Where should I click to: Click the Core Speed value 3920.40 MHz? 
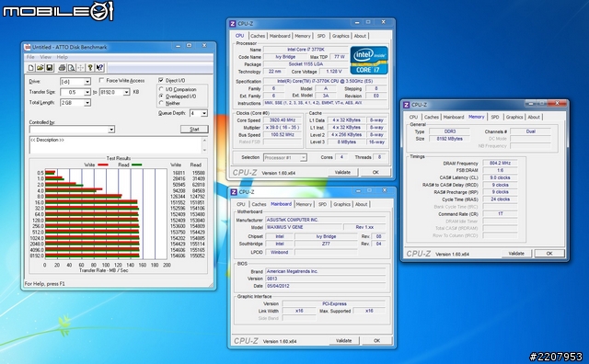pos(283,120)
